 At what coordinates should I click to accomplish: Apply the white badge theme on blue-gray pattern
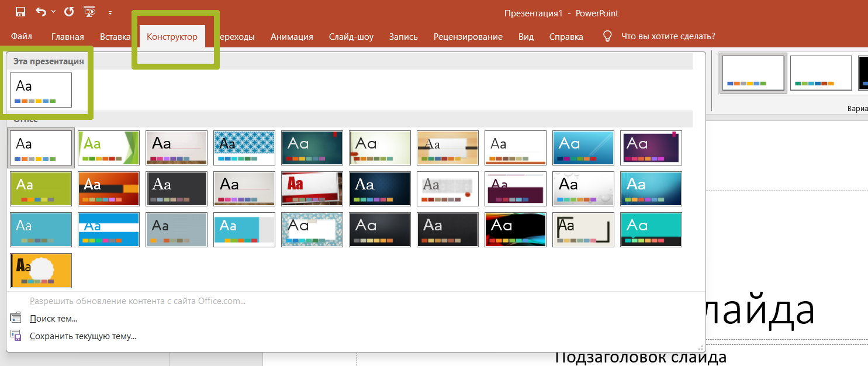click(x=312, y=229)
